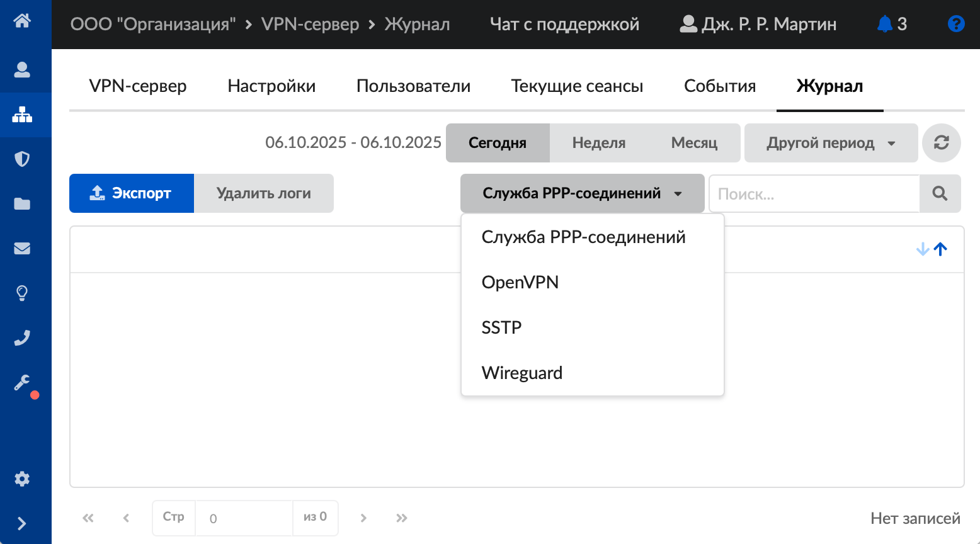This screenshot has height=544, width=980.
Task: Click the Экспорт button
Action: (132, 193)
